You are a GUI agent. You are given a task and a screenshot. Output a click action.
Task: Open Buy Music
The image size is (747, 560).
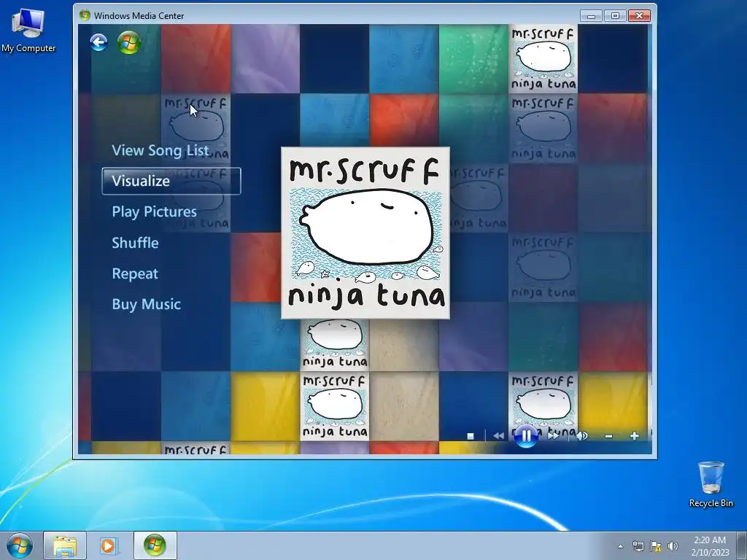pyautogui.click(x=146, y=304)
